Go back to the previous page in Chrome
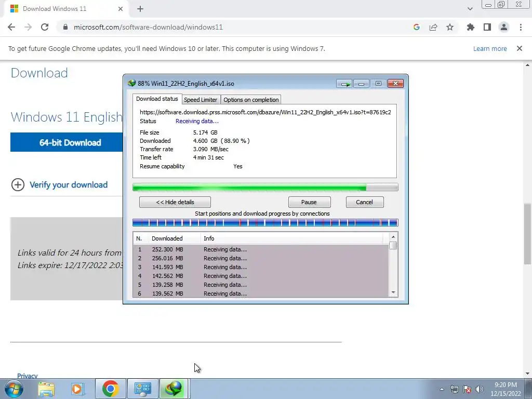Viewport: 532px width, 399px height. pos(11,27)
